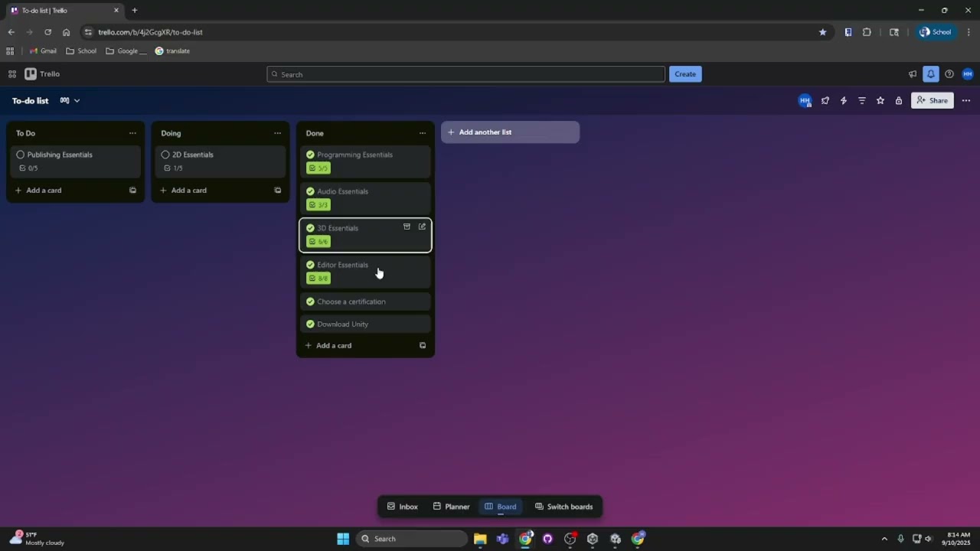Open the Trello app switcher grid icon

(x=12, y=74)
